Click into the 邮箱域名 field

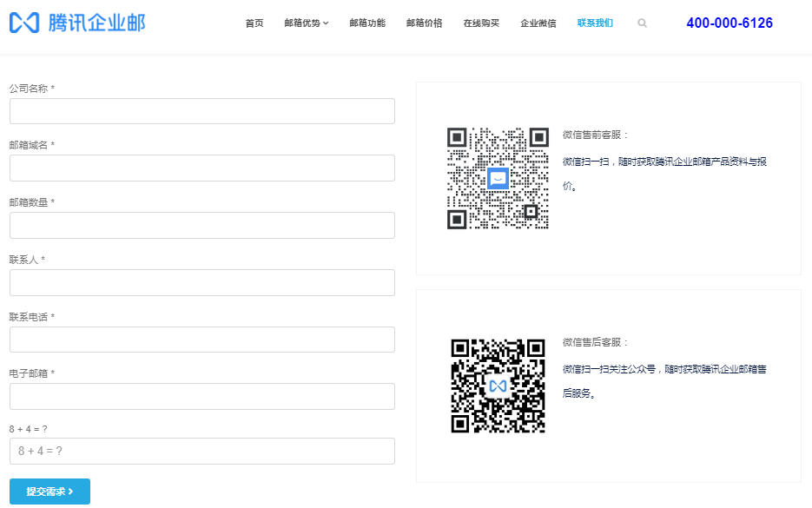202,168
